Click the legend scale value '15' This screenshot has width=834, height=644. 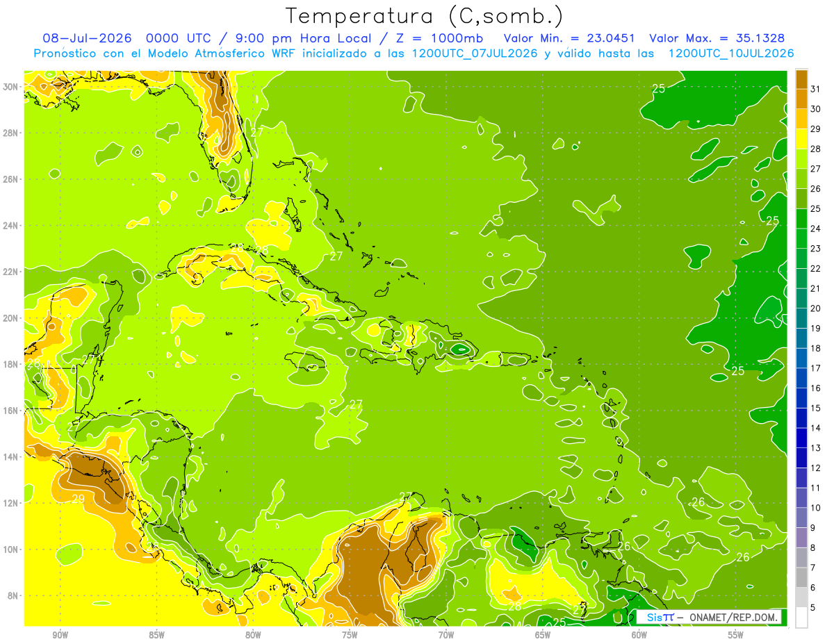click(x=816, y=408)
